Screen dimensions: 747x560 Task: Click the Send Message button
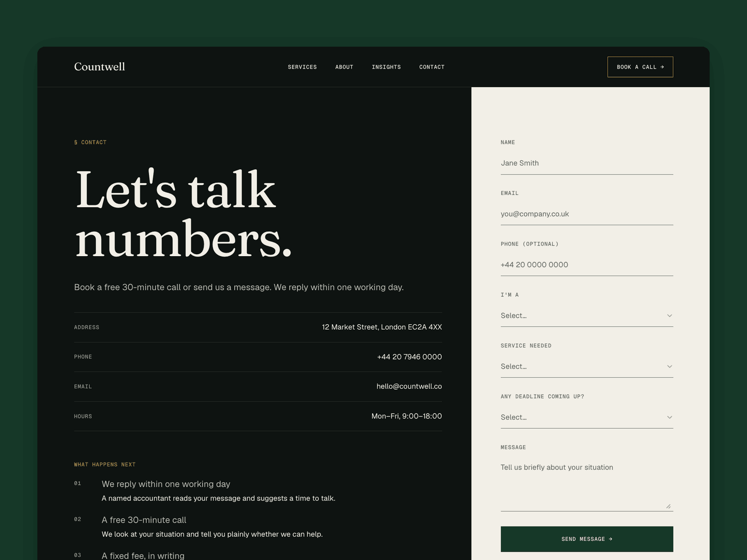[x=587, y=539]
